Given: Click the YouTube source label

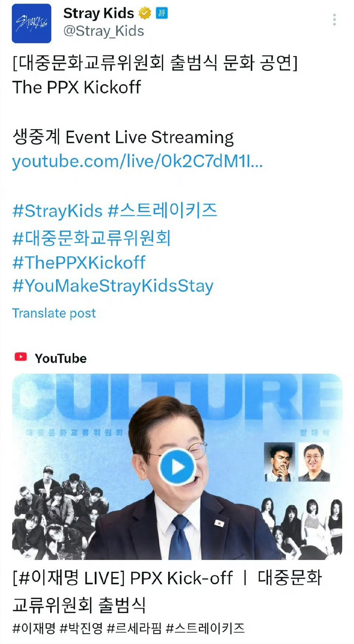Looking at the screenshot, I should (61, 358).
